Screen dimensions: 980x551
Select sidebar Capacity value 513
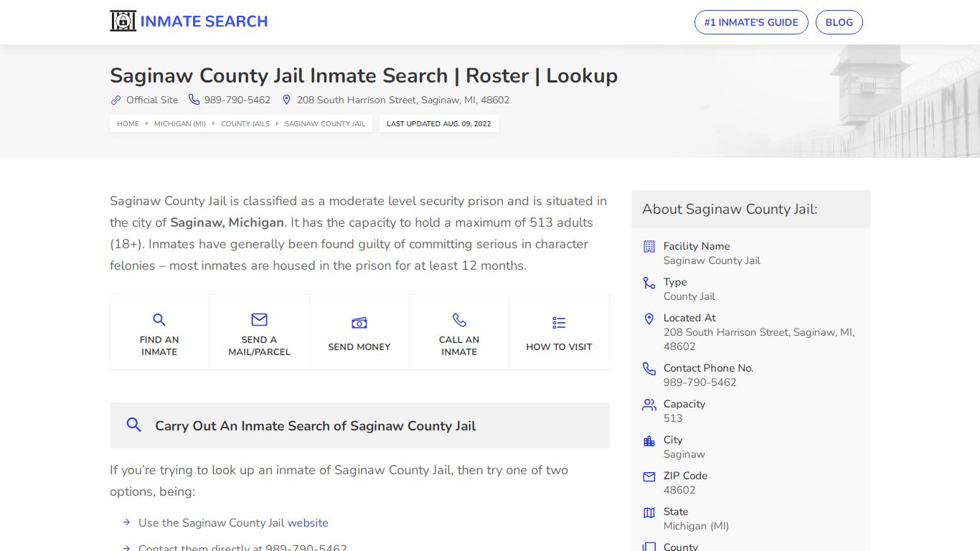[x=673, y=418]
